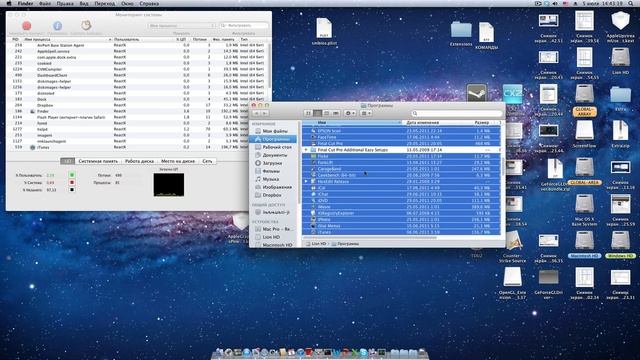Sort processes by the PID column header
This screenshot has width=640, height=360.
(16, 40)
